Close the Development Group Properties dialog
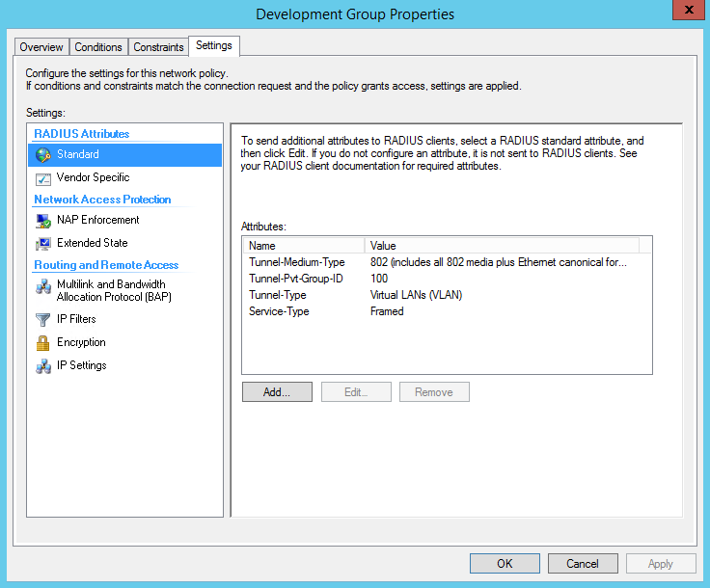This screenshot has height=588, width=710. point(688,10)
